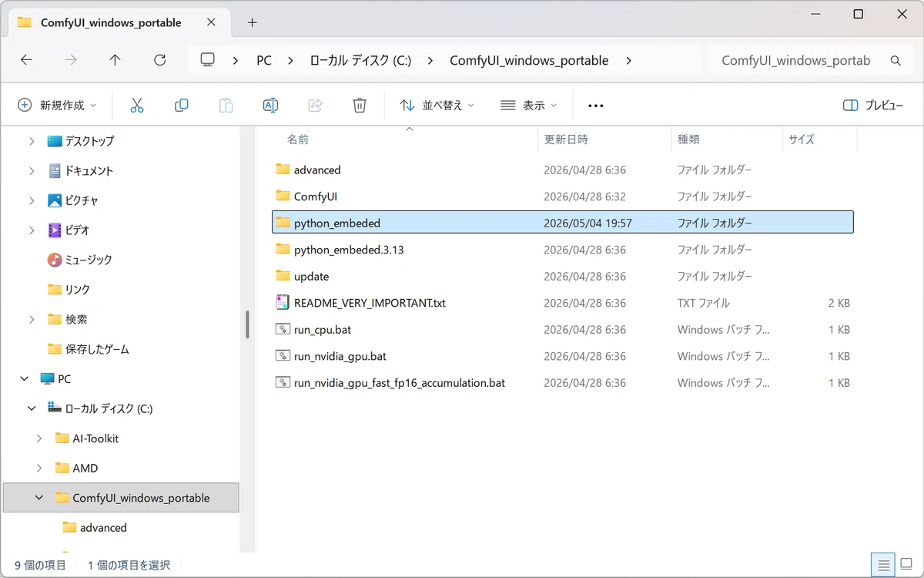
Task: Click chevron after ComfyUI_windows_portable in address bar
Action: [629, 60]
